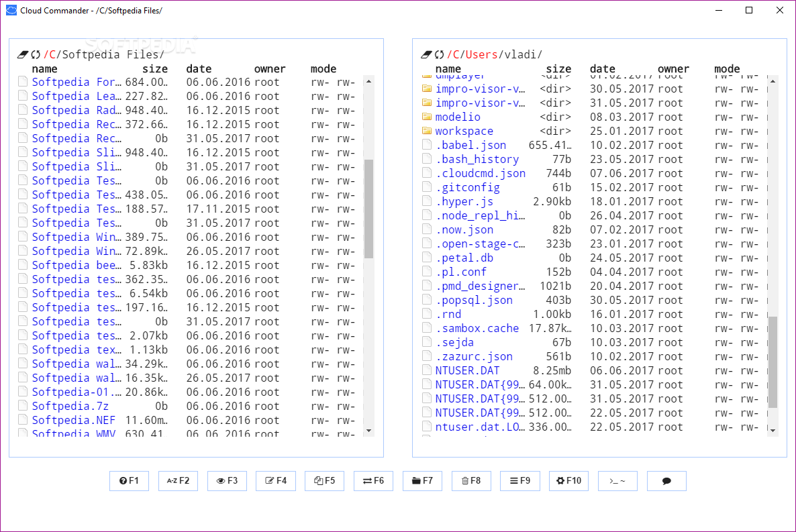
Task: Sort right panel by owner header
Action: tap(673, 68)
